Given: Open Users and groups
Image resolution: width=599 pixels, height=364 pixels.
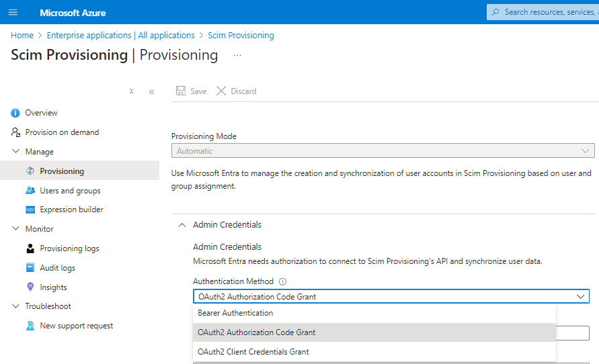Looking at the screenshot, I should [x=71, y=191].
